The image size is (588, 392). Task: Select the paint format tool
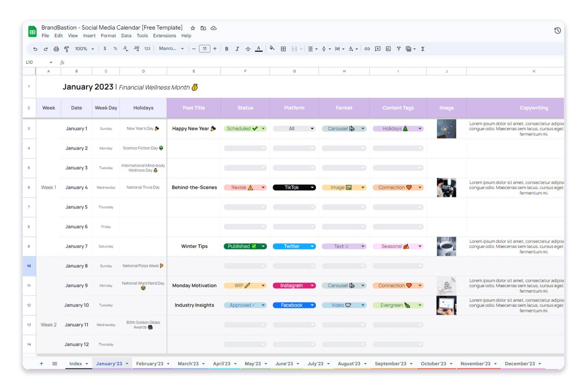click(66, 48)
